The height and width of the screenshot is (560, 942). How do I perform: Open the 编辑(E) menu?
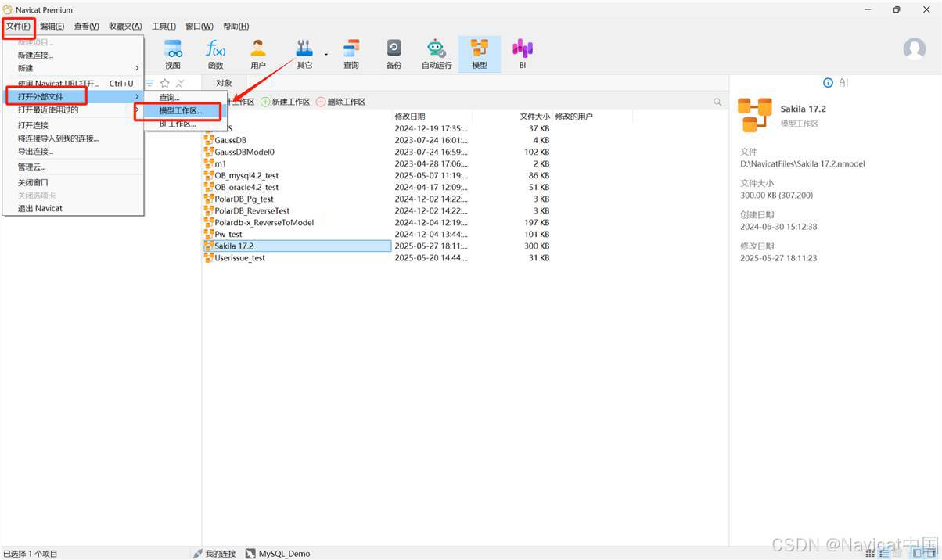coord(52,26)
